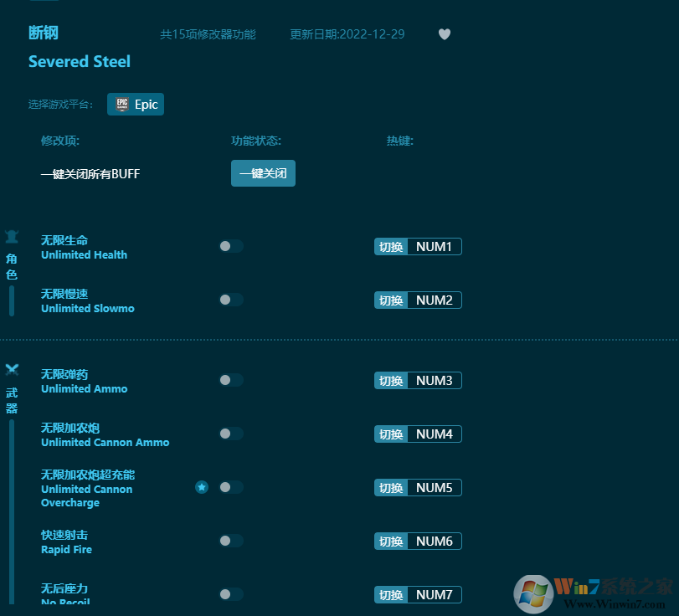Viewport: 679px width, 616px height.
Task: Edit the NUM6 hotkey field
Action: (435, 542)
